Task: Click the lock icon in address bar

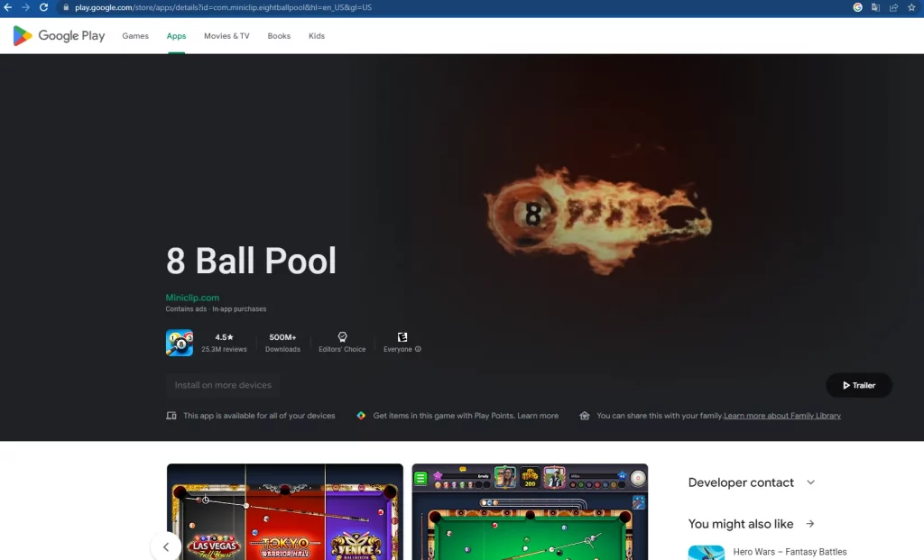Action: 66,7
